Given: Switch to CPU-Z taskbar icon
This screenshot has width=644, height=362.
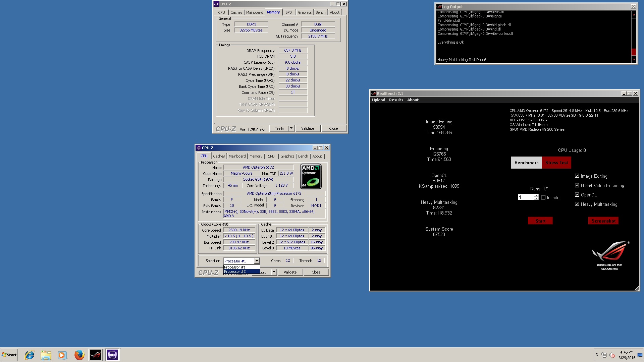Looking at the screenshot, I should point(112,355).
